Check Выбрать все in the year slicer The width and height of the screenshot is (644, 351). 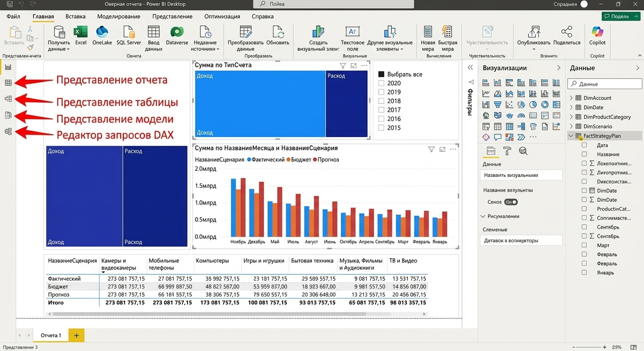pos(381,74)
